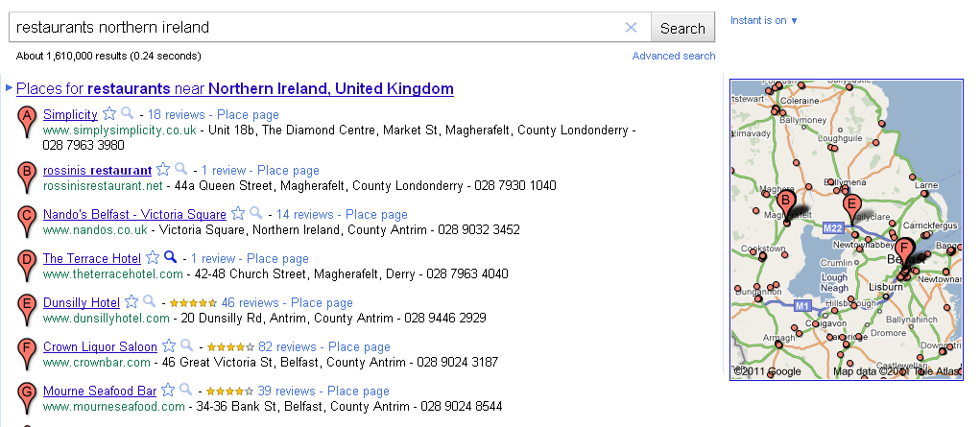This screenshot has height=427, width=980.
Task: Click www.simplysimplicity.co.uk address text
Action: click(119, 130)
